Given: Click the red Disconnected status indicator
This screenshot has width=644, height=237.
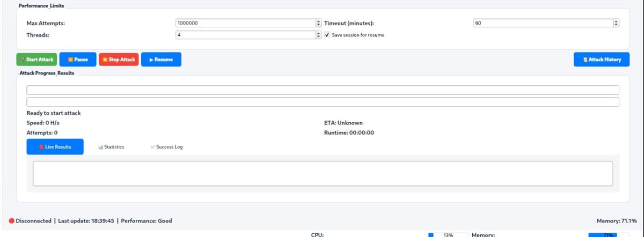Looking at the screenshot, I should (11, 221).
